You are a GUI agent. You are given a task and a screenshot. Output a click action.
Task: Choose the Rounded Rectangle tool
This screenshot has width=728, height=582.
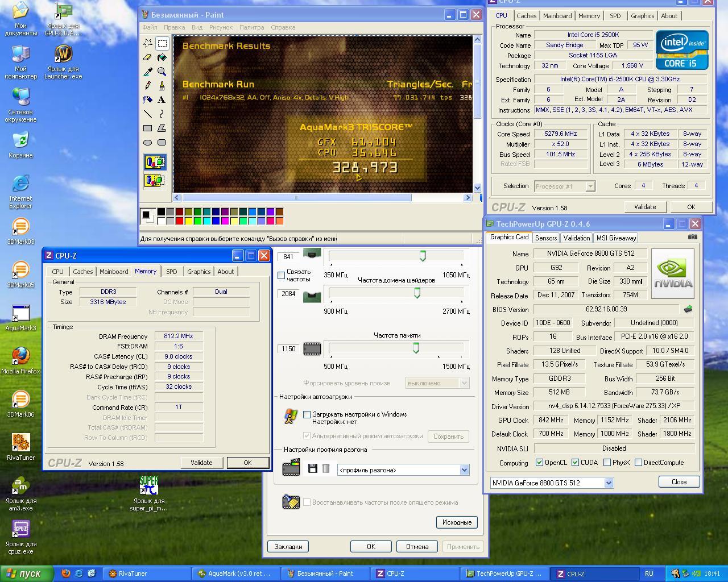coord(162,143)
